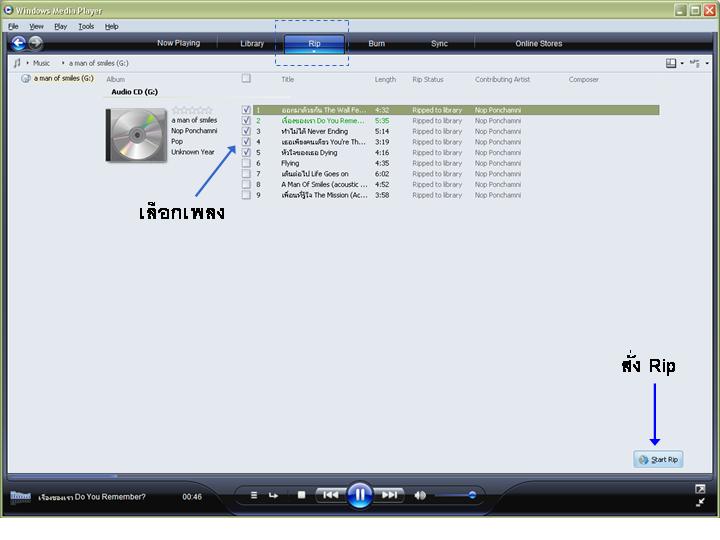Switch to the Burn tab
Image resolution: width=720 pixels, height=540 pixels.
pyautogui.click(x=377, y=44)
